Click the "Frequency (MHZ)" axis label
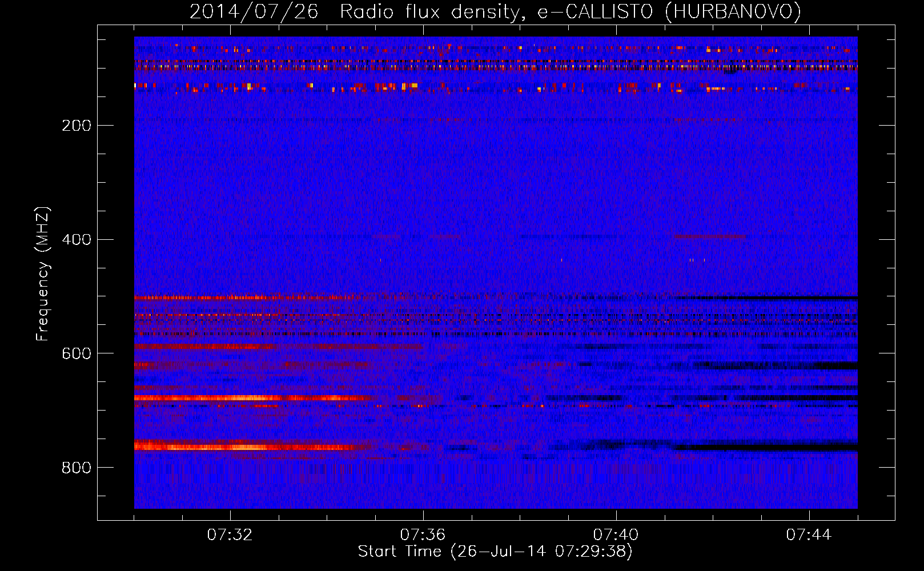The width and height of the screenshot is (924, 571). (x=43, y=274)
